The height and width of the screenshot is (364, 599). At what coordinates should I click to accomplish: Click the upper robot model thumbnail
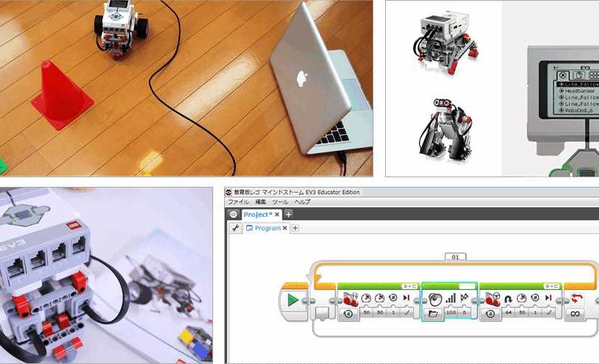click(446, 42)
